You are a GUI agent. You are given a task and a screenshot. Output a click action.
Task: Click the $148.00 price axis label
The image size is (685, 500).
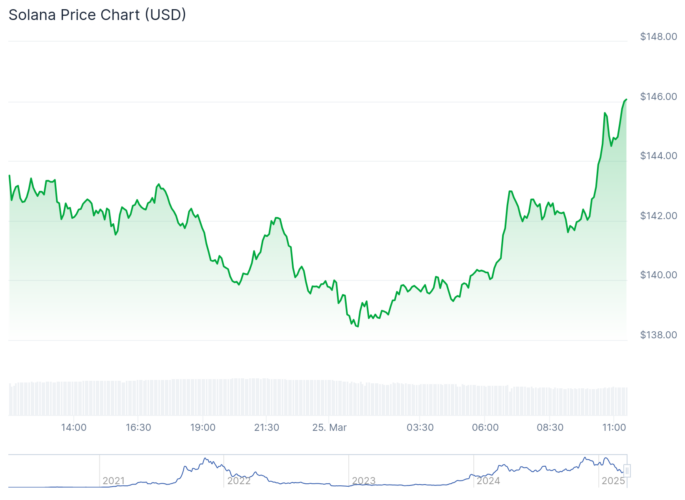[658, 37]
